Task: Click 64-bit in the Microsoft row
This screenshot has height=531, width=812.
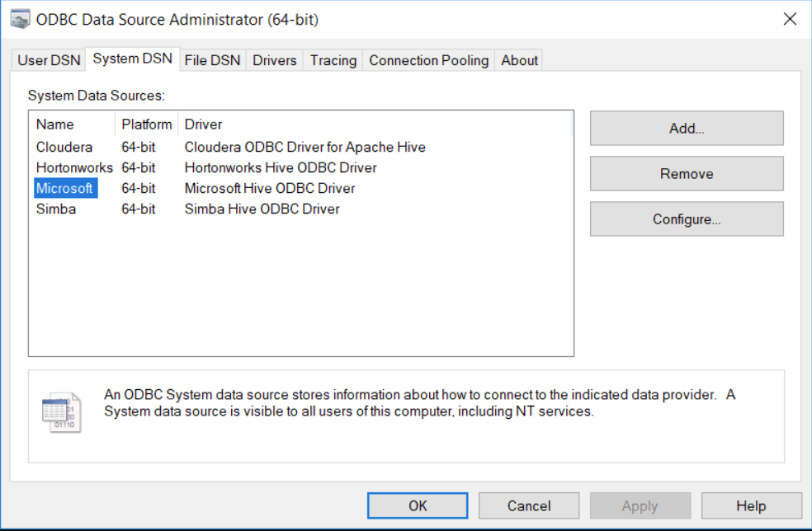Action: (139, 188)
